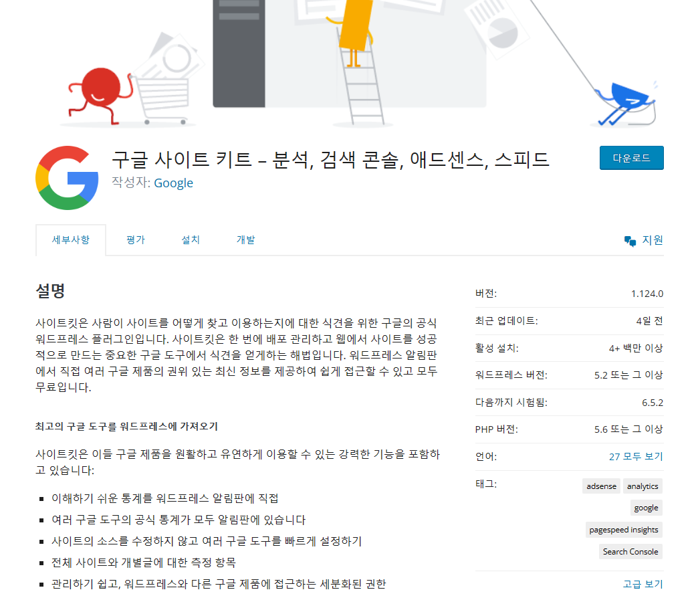
Task: Open the 고급 보기 advanced view link
Action: (x=643, y=585)
